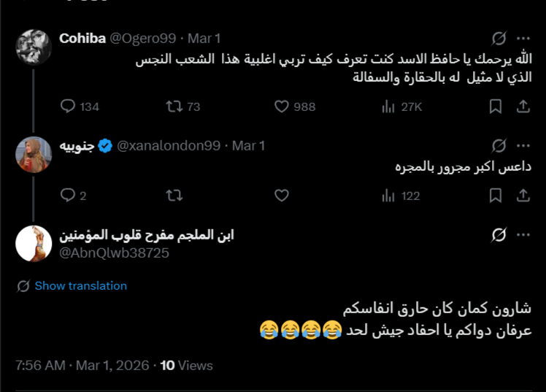Like the xanalondon99 reply
The image size is (546, 392).
pyautogui.click(x=282, y=196)
